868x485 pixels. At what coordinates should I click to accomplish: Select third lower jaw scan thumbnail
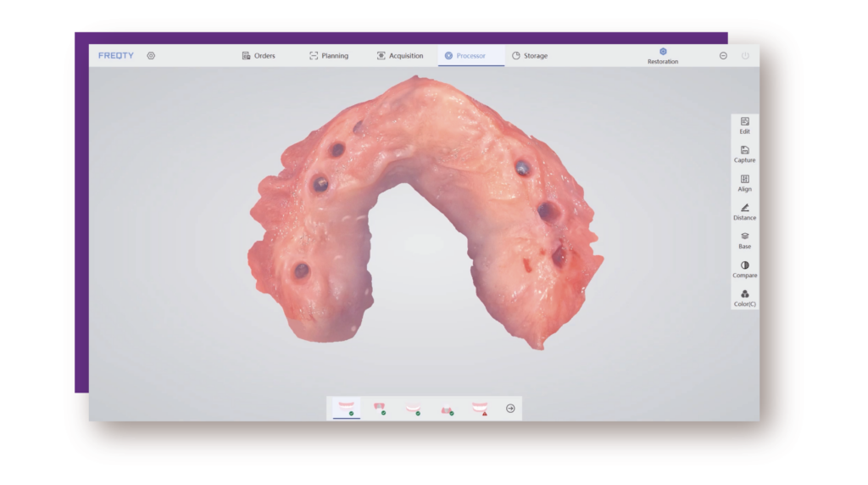pos(413,409)
